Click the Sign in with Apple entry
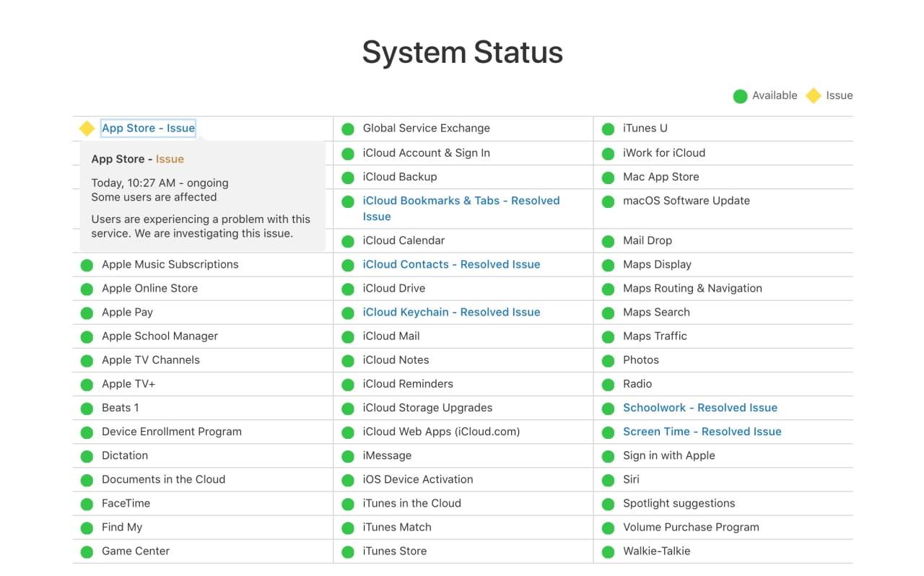924x576 pixels. point(669,455)
